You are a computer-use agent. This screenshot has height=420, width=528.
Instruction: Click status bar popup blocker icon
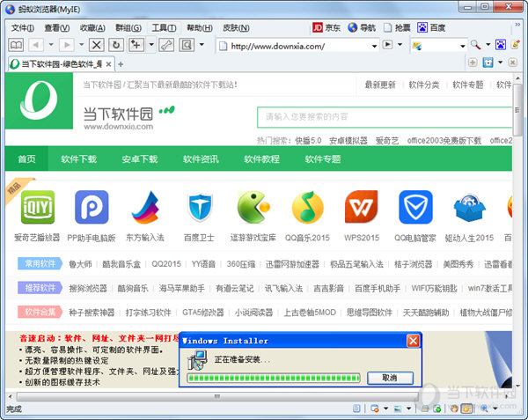[x=375, y=409]
